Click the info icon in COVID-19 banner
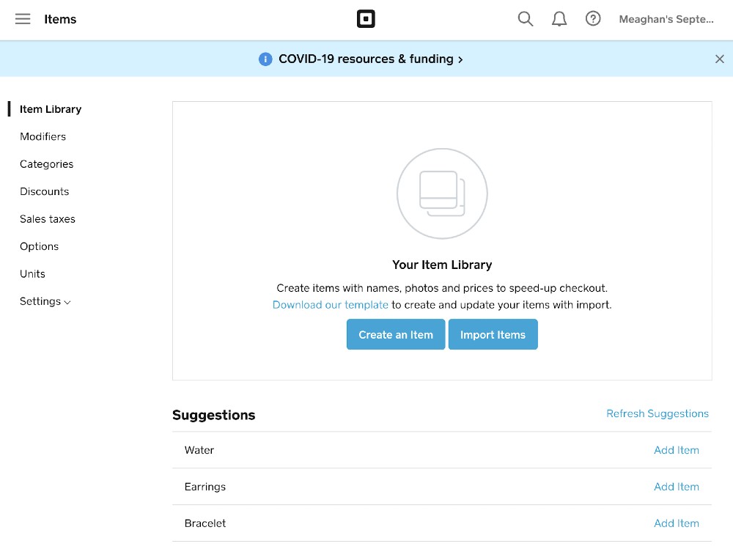The height and width of the screenshot is (560, 733). coord(265,59)
